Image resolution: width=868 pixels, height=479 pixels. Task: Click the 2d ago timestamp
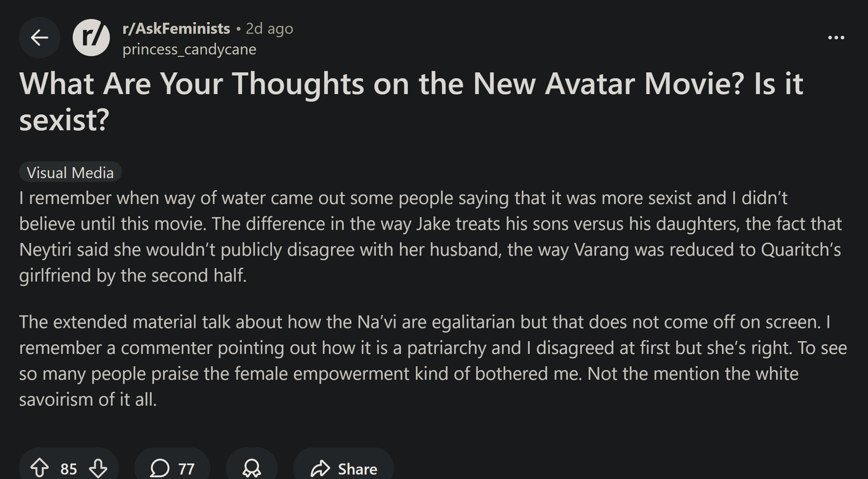[269, 29]
